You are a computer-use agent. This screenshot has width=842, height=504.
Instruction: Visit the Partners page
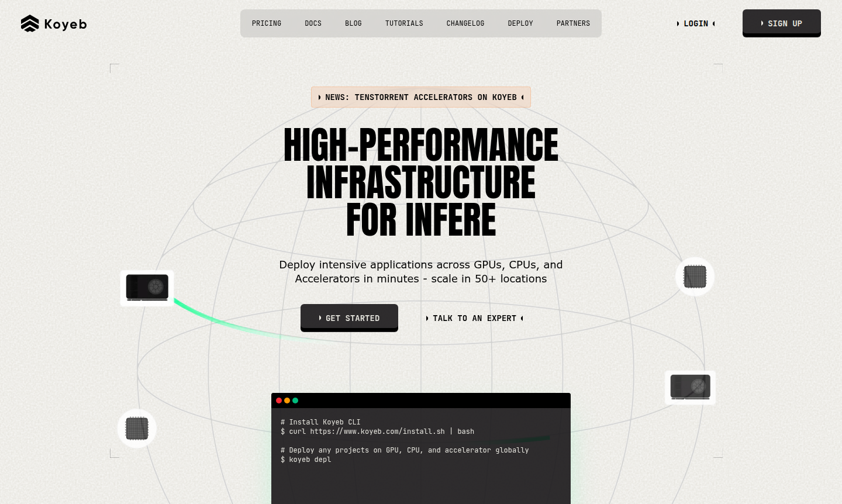coord(573,23)
